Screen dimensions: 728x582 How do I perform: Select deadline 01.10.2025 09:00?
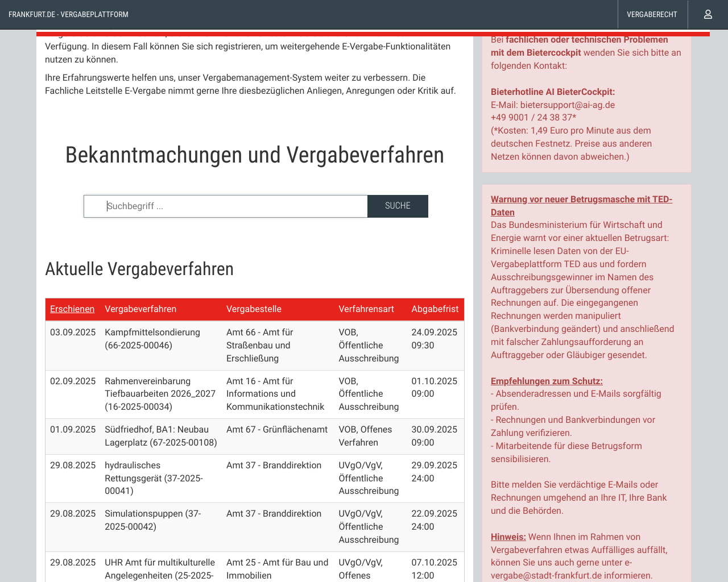pyautogui.click(x=435, y=388)
